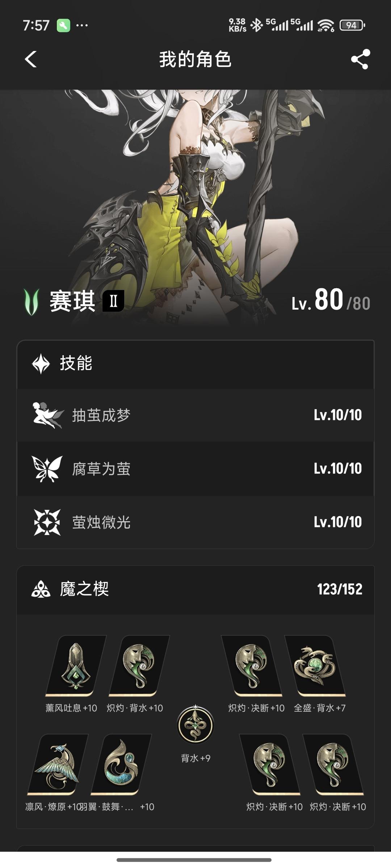
Task: Tap the II rank badge next to 赛琪
Action: pyautogui.click(x=113, y=301)
